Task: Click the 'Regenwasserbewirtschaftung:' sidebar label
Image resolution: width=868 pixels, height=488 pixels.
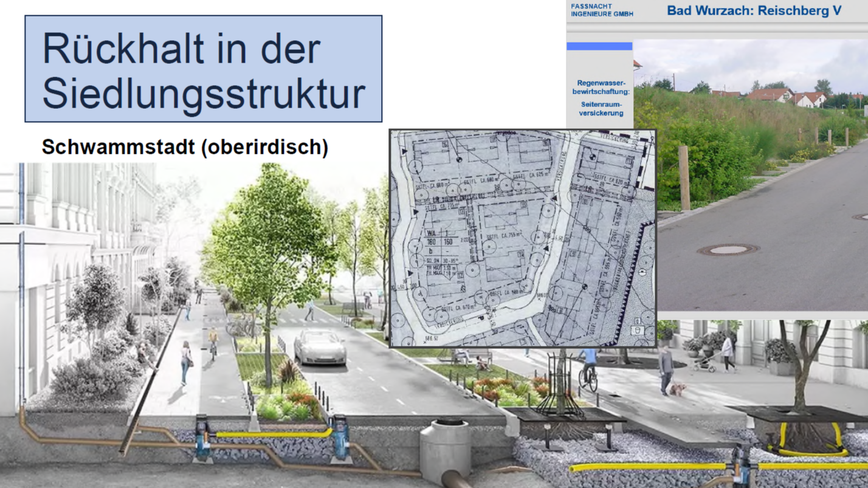Action: pos(601,87)
